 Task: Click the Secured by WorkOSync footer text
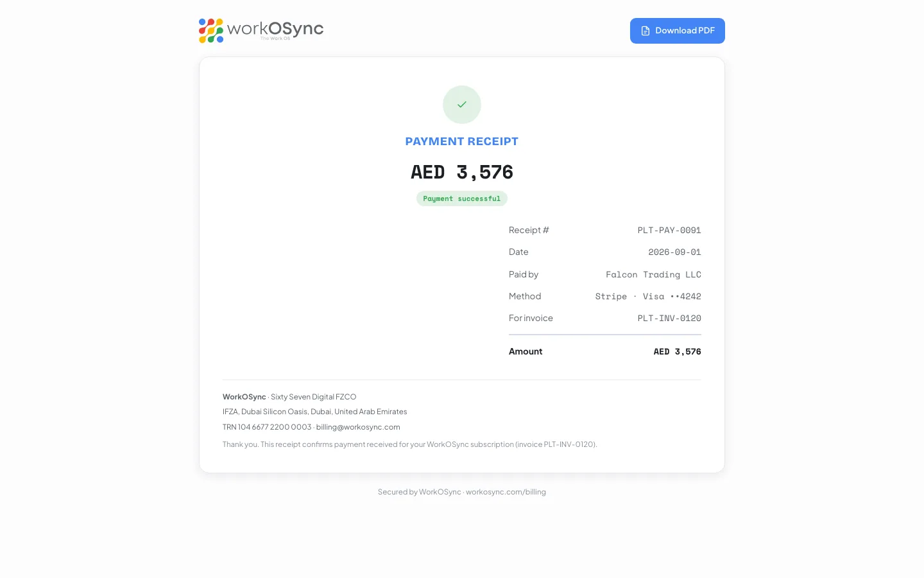(x=462, y=492)
